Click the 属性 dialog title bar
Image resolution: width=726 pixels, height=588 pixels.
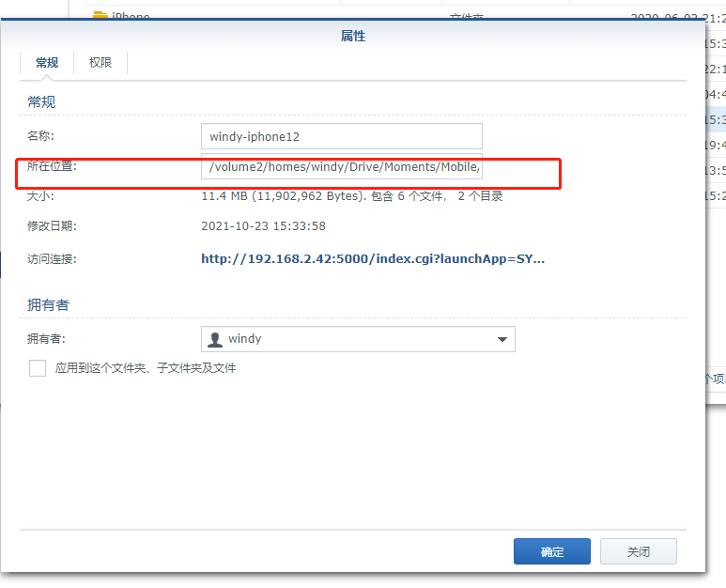point(353,36)
